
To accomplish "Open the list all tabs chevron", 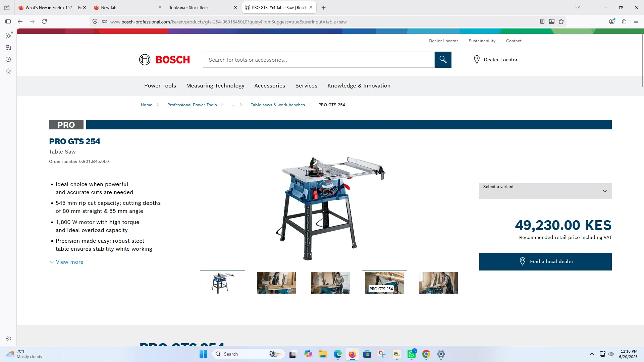I will pyautogui.click(x=578, y=7).
